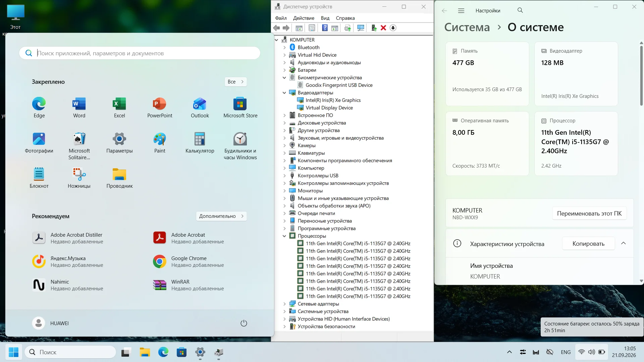Click the Back arrow in Device Manager toolbar
644x362 pixels.
[x=276, y=28]
